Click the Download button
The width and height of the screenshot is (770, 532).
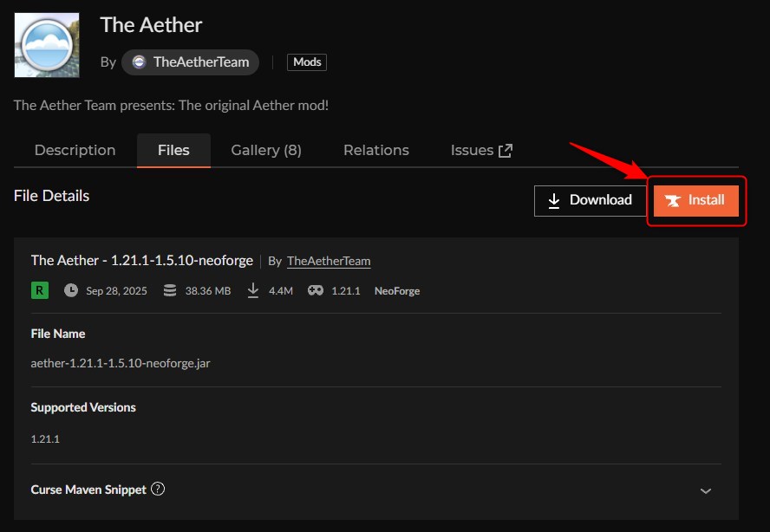pyautogui.click(x=591, y=200)
